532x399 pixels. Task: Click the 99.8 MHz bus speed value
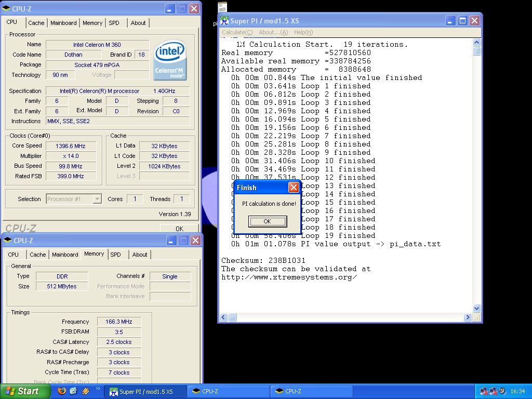[x=71, y=166]
